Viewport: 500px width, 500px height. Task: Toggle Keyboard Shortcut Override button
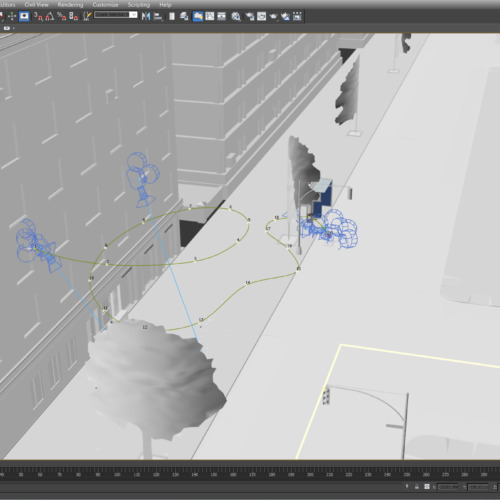coord(24,16)
